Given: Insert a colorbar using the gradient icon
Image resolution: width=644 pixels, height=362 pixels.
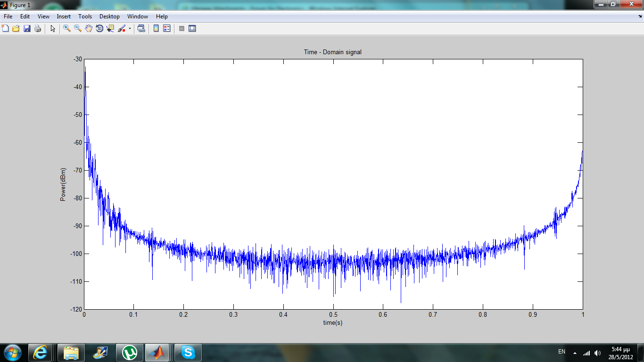Looking at the screenshot, I should coord(156,29).
